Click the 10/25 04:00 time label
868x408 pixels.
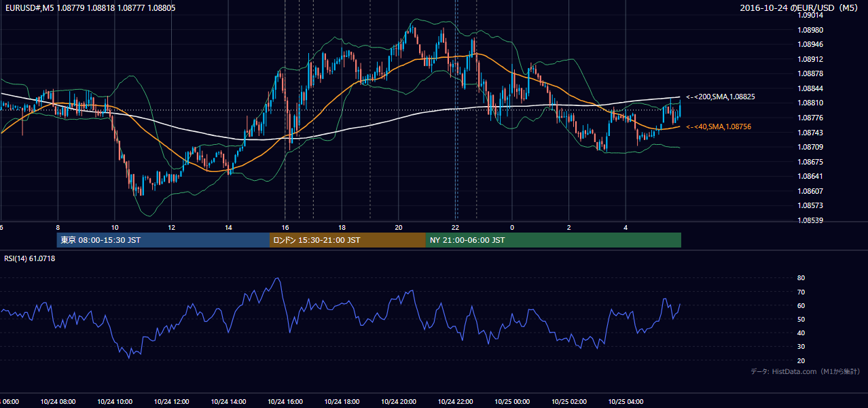pos(626,402)
